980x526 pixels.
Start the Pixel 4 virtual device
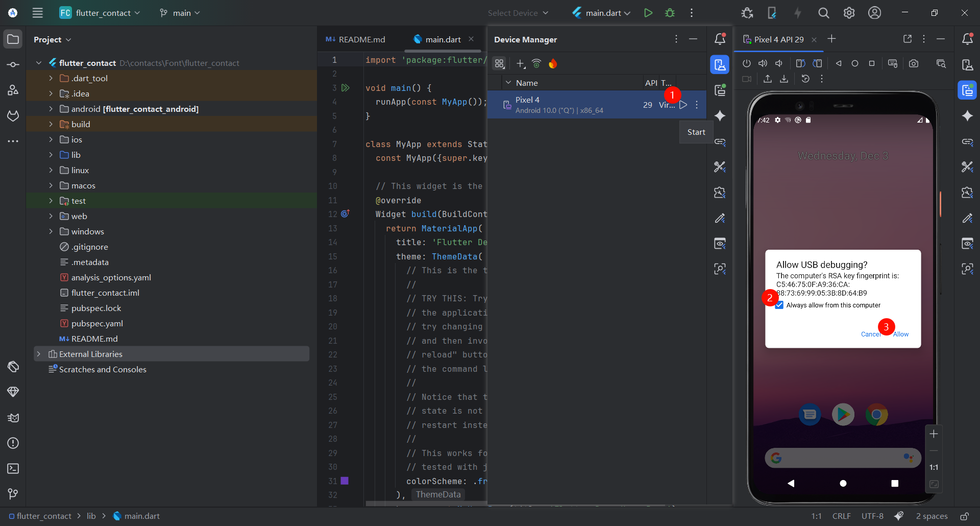tap(683, 105)
